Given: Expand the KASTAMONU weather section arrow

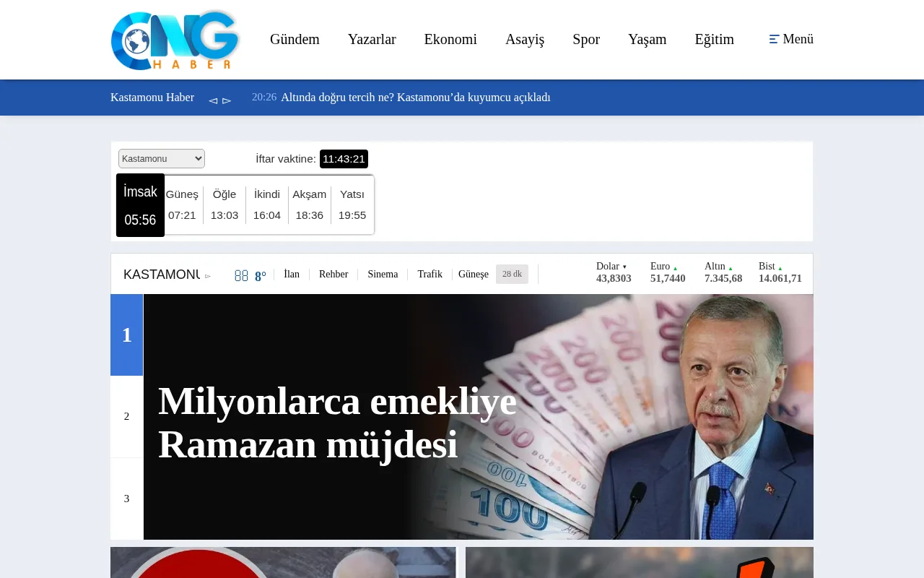Looking at the screenshot, I should click(207, 276).
